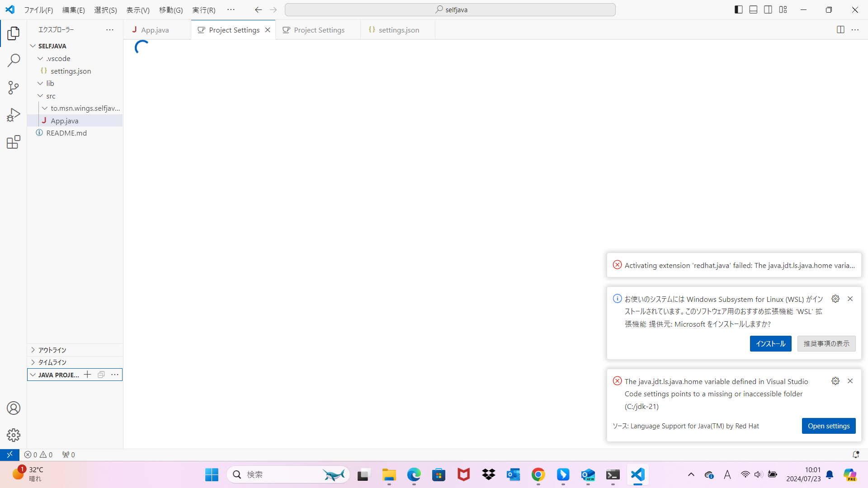Select the Explorer icon in sidebar

click(13, 33)
